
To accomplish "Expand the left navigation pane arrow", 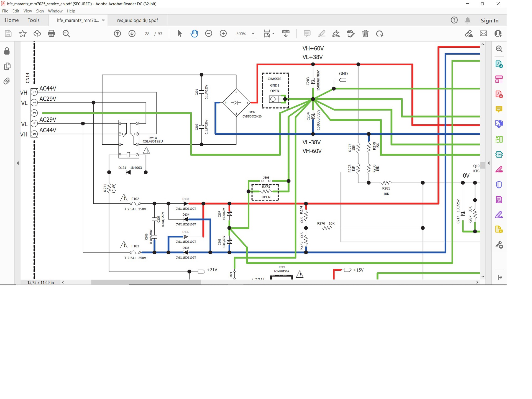I will (18, 163).
